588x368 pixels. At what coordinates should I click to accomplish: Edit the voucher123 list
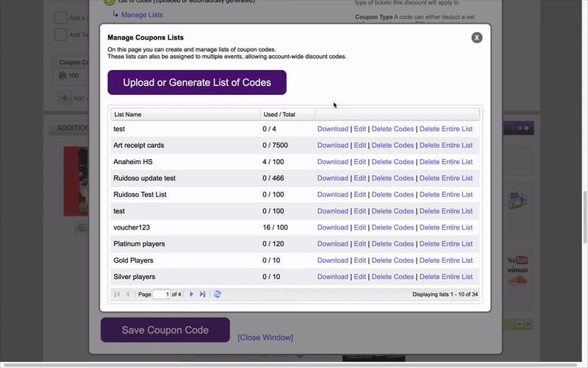coord(359,227)
